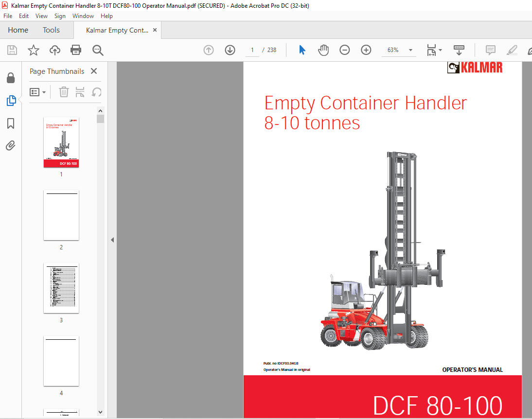
Task: Zoom in using the plus button
Action: coord(366,50)
